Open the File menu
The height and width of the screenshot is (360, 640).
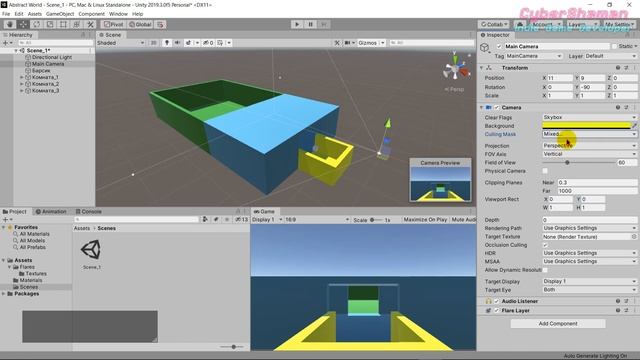pyautogui.click(x=6, y=14)
